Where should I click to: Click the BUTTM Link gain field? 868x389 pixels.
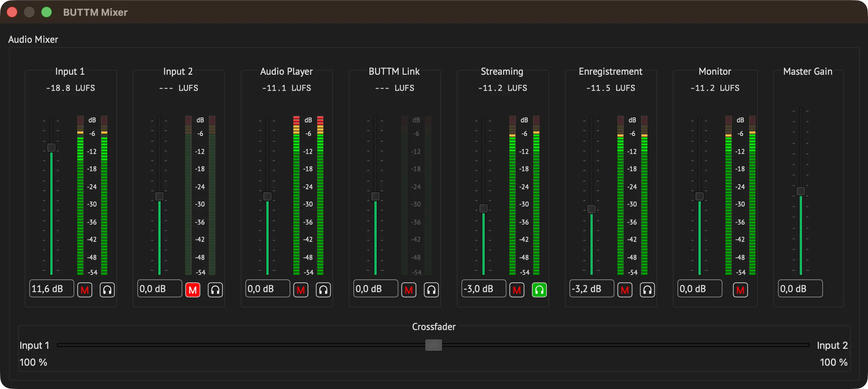click(376, 288)
